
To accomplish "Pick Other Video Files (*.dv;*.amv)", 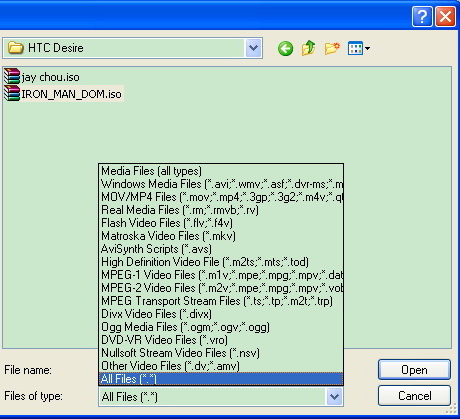I will pyautogui.click(x=221, y=366).
